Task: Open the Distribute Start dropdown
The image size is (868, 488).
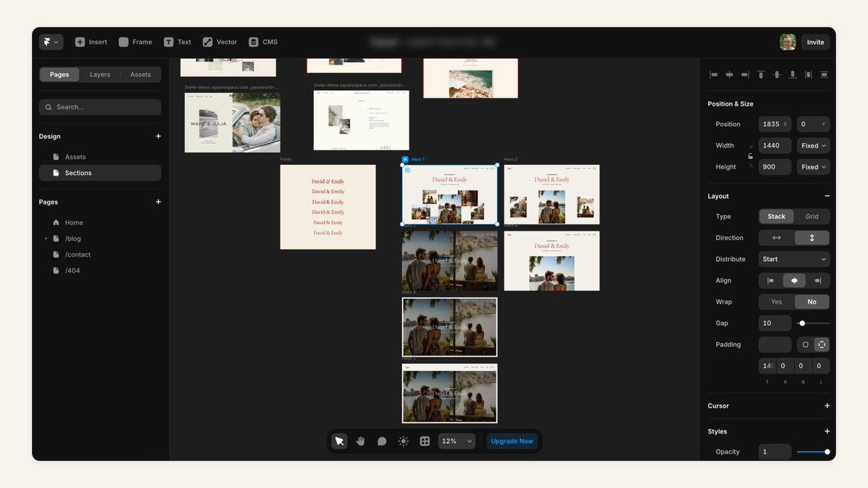Action: click(x=794, y=259)
